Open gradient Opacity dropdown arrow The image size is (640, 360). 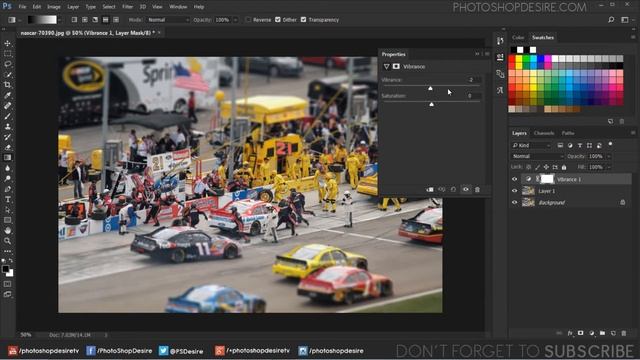point(236,20)
